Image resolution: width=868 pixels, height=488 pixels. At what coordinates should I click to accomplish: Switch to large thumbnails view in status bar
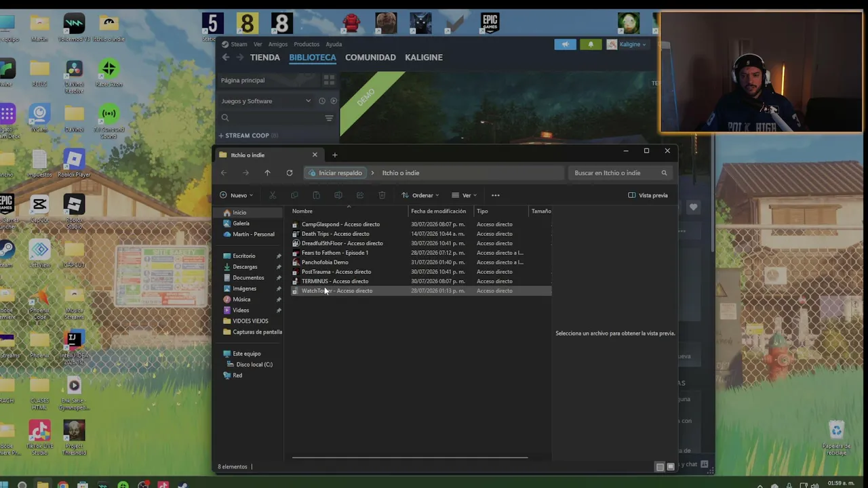[x=671, y=467]
